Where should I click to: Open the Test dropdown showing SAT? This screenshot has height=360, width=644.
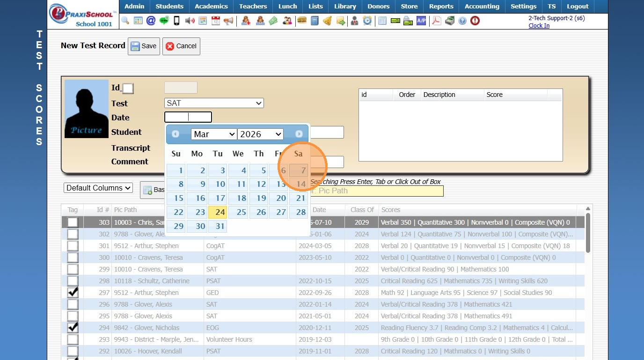pyautogui.click(x=214, y=103)
